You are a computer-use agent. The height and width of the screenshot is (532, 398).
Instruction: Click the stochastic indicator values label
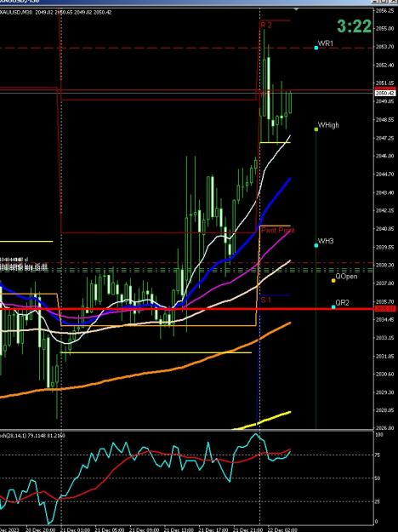coord(32,435)
